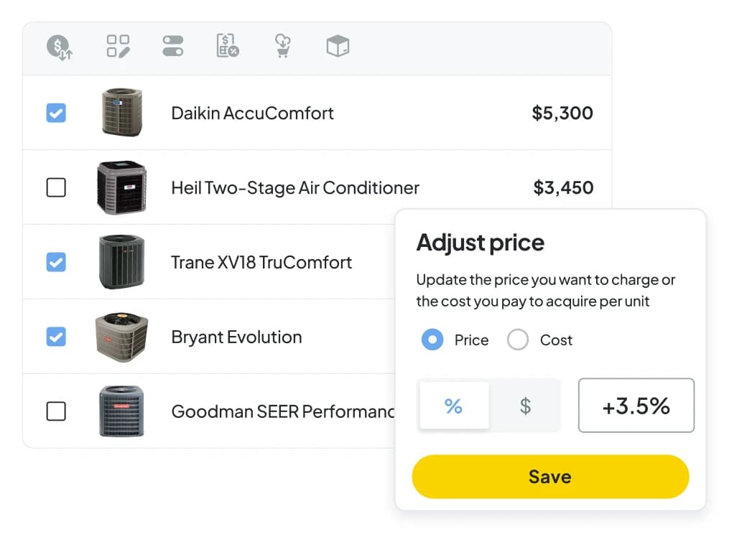The image size is (747, 560).
Task: Check the Heil Two-Stage Air Conditioner checkbox
Action: tap(56, 187)
